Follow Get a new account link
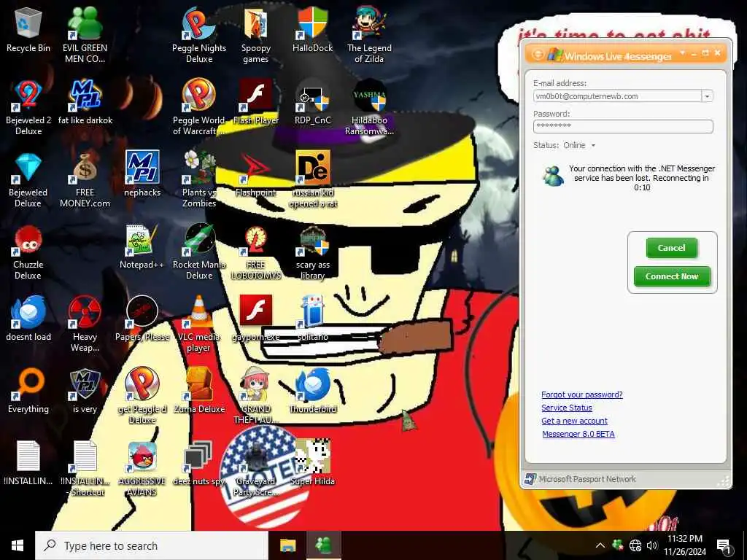 point(574,421)
